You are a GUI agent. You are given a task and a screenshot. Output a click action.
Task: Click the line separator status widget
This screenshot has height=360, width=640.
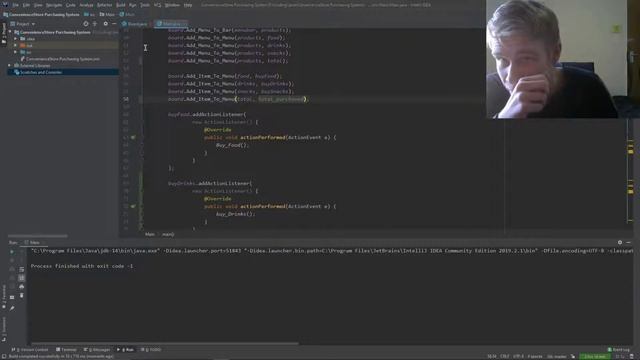tap(505, 356)
